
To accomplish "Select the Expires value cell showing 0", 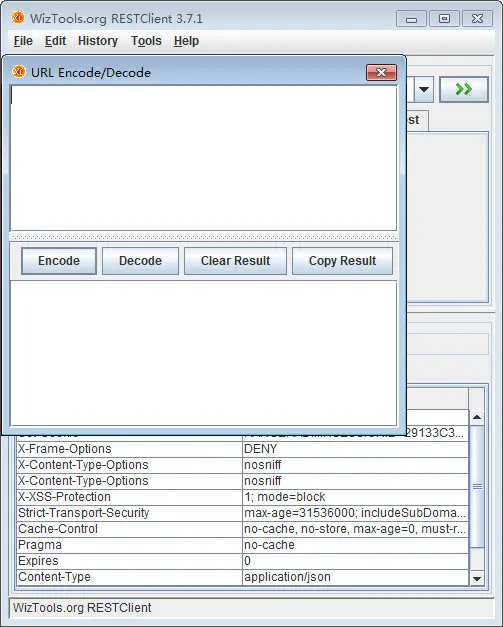I will click(355, 561).
